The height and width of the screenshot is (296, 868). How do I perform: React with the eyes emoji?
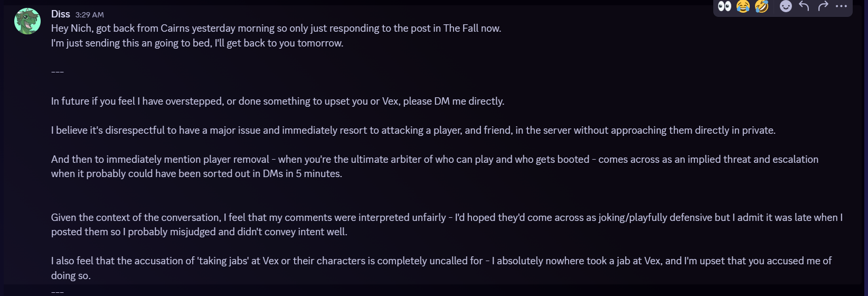pos(725,6)
